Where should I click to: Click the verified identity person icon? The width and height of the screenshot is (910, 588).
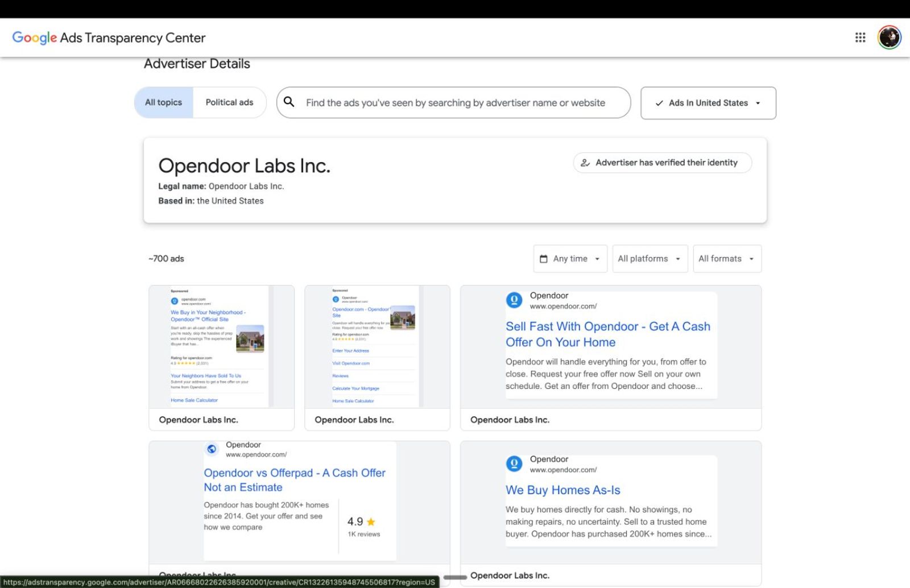click(585, 163)
